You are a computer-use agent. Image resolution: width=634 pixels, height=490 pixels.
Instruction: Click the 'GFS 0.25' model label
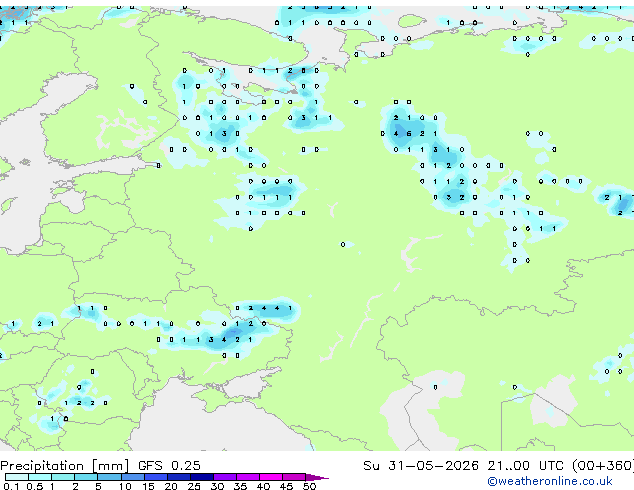(169, 466)
